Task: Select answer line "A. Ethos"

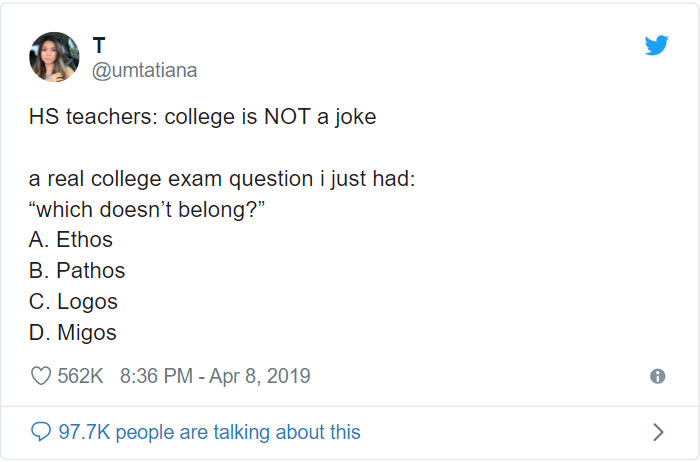Action: point(70,240)
